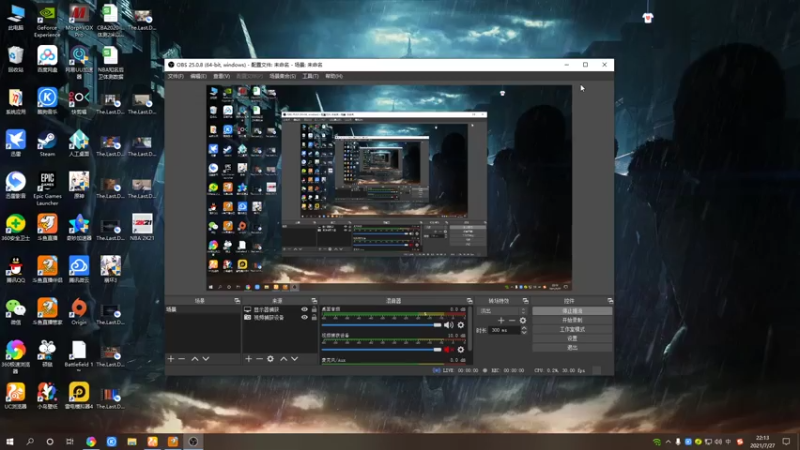The height and width of the screenshot is (450, 800).
Task: Pop out the Sources dock
Action: (314, 301)
